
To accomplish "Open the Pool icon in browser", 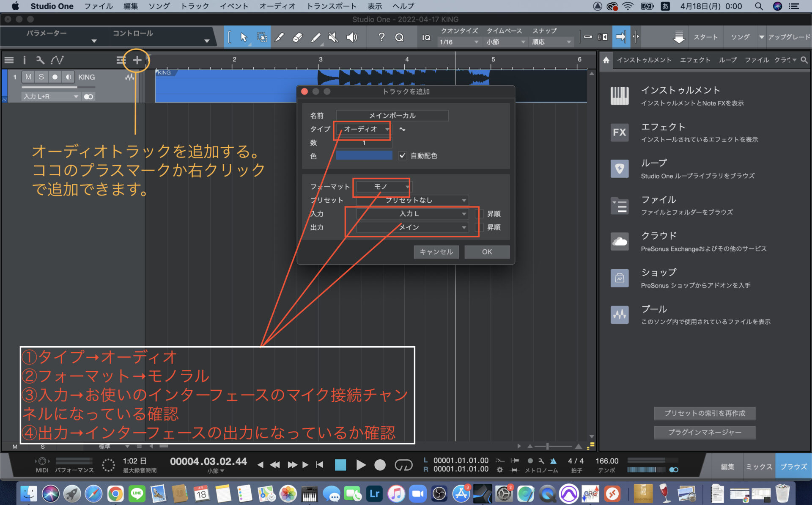I will point(620,315).
